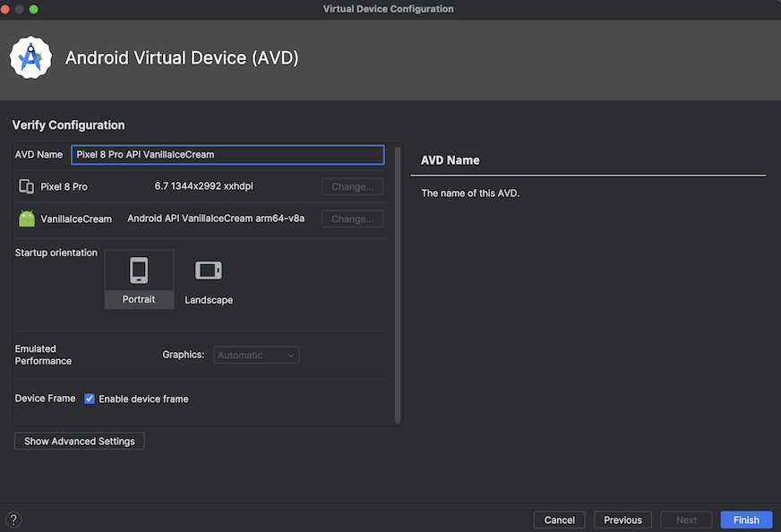The width and height of the screenshot is (781, 532).
Task: Click the Pixel 8 Pro device icon
Action: [x=26, y=186]
